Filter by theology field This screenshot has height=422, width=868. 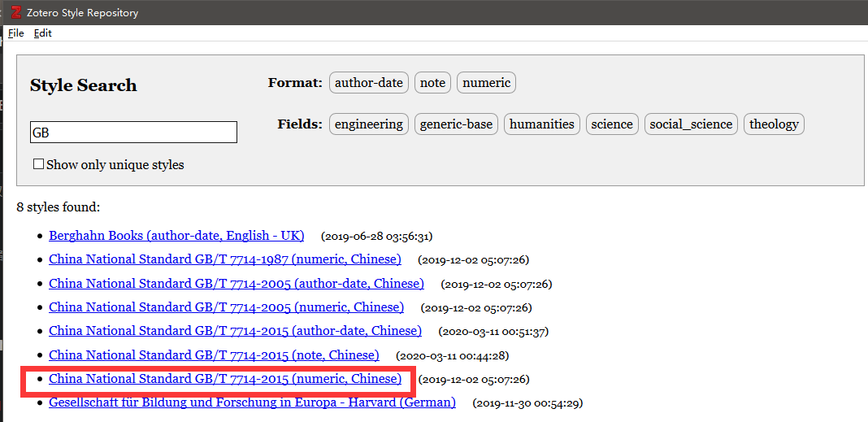click(x=774, y=124)
